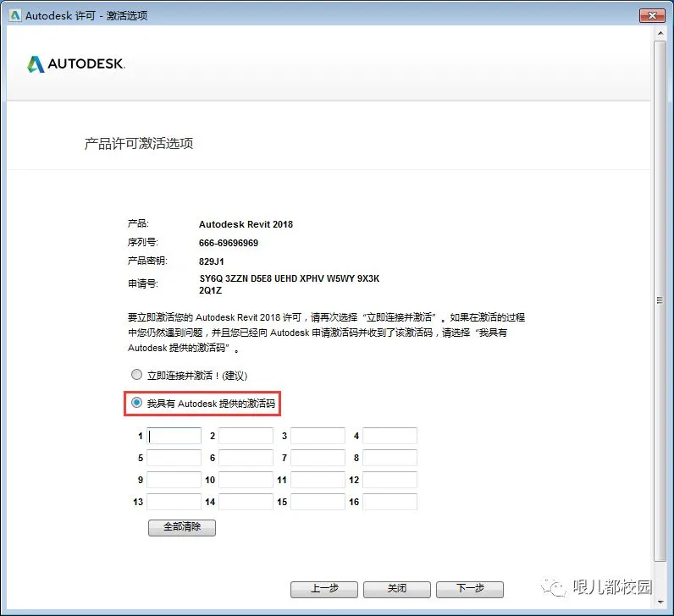This screenshot has height=616, width=674.
Task: Click the scrollbar up arrow
Action: click(x=660, y=33)
